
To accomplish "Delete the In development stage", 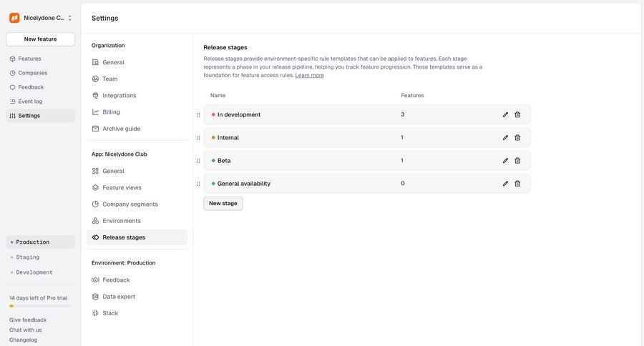I will [x=517, y=114].
